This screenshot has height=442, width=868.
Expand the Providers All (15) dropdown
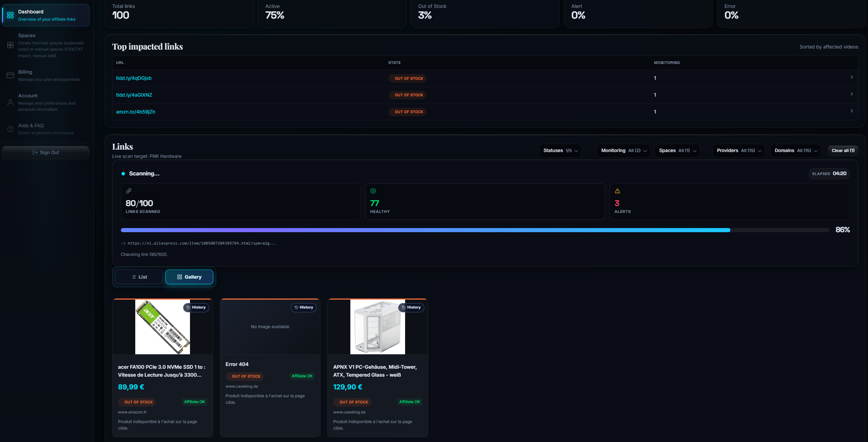(x=739, y=150)
